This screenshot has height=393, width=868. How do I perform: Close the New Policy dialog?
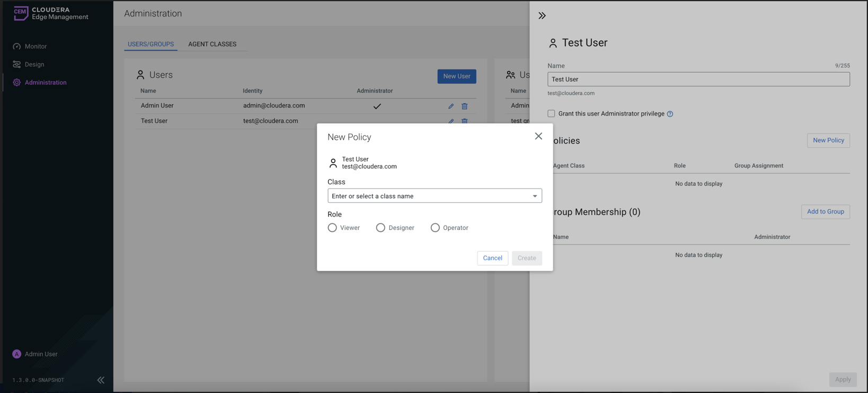point(538,136)
